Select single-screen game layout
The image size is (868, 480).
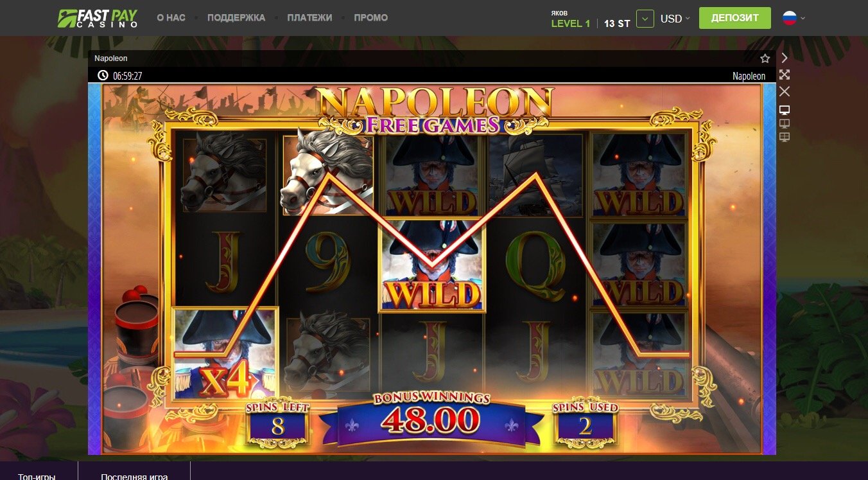[785, 110]
